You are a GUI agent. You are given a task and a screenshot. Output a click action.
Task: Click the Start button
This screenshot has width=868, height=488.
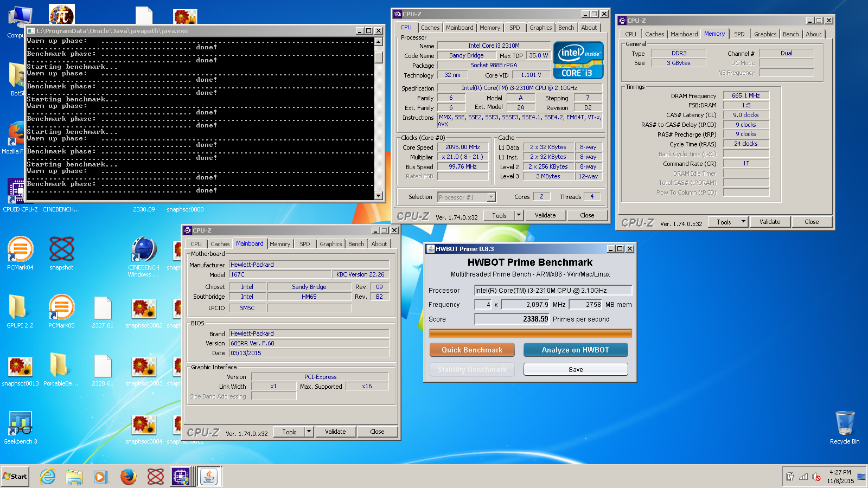coord(15,477)
